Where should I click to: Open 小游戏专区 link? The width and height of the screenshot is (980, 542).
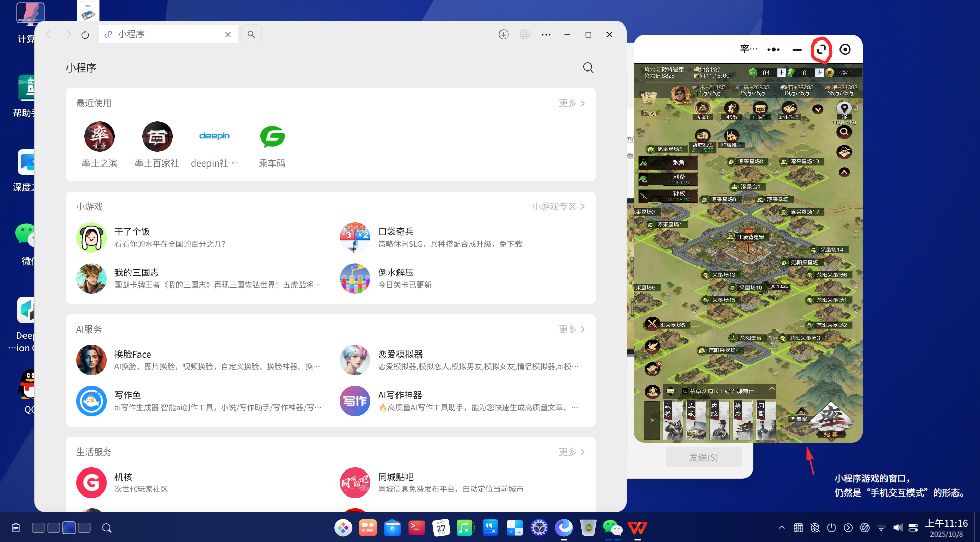[x=558, y=207]
